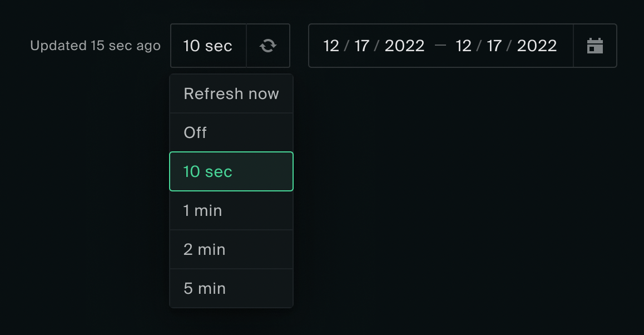Set auto-refresh to 1 min
The width and height of the screenshot is (644, 335).
(203, 210)
